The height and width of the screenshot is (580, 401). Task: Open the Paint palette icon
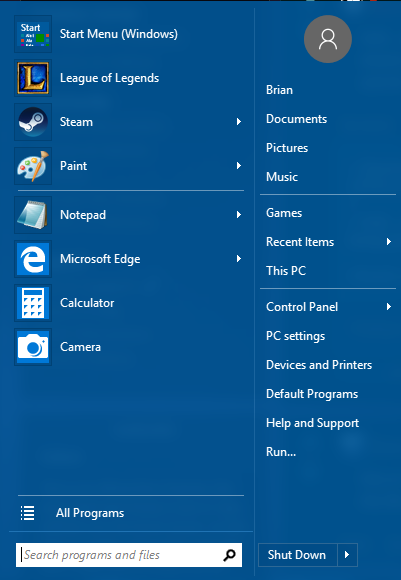click(x=33, y=166)
